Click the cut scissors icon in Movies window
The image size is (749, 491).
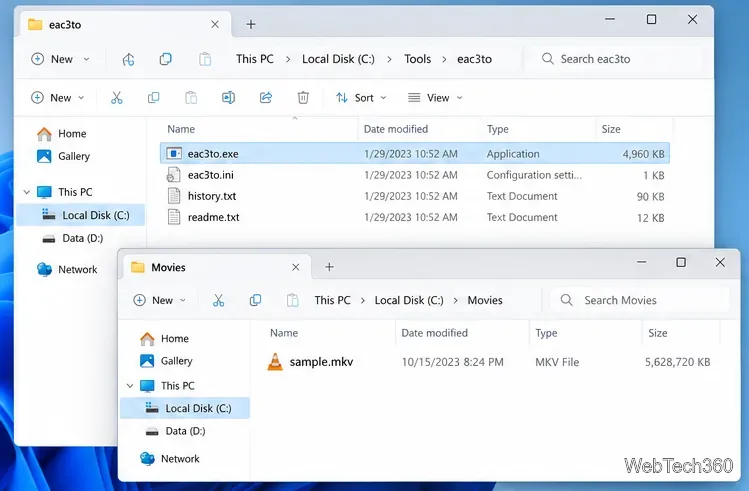coord(218,300)
